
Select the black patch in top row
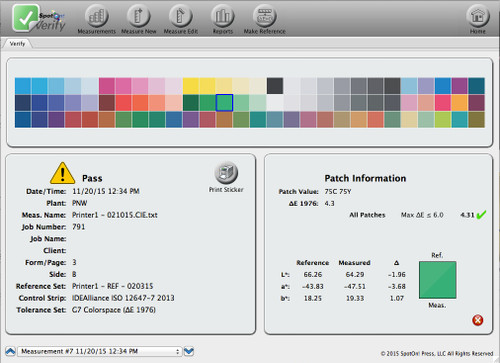coord(275,86)
